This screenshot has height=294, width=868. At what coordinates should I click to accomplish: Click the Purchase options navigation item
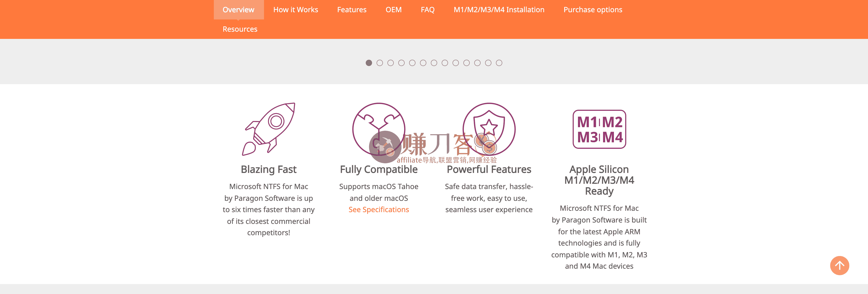[593, 9]
